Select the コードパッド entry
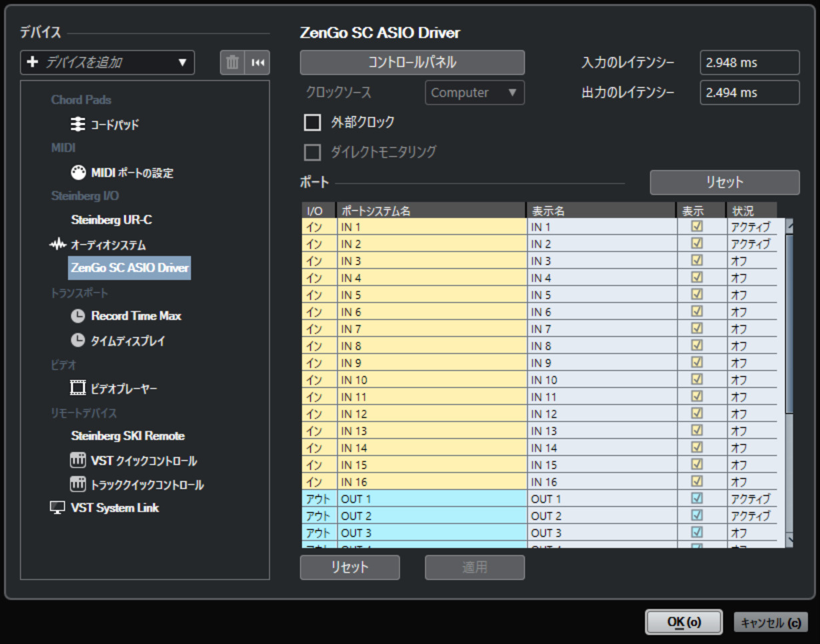 [x=115, y=125]
